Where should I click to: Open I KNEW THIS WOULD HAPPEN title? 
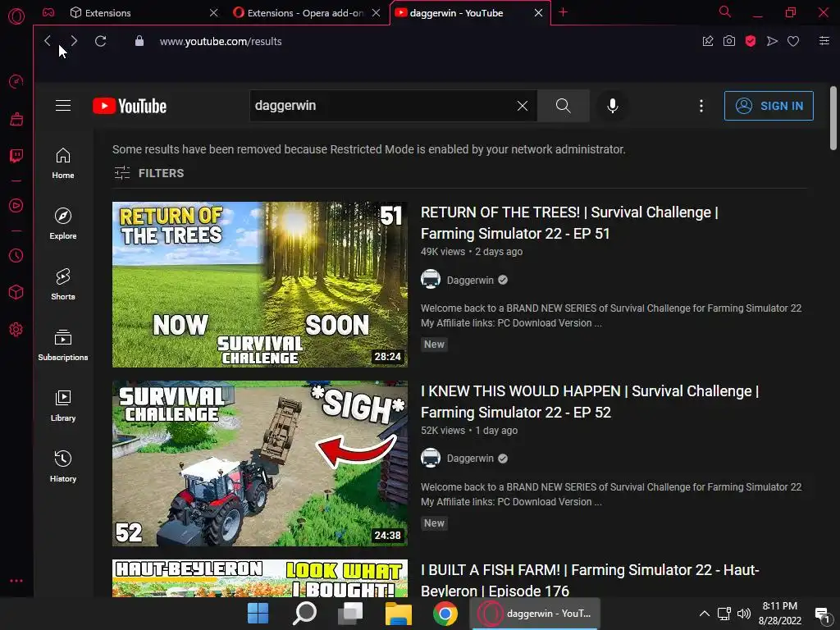click(x=590, y=402)
